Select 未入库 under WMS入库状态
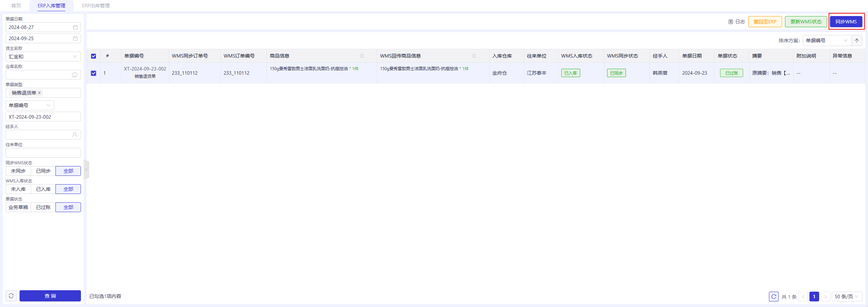The width and height of the screenshot is (868, 307). (x=18, y=189)
